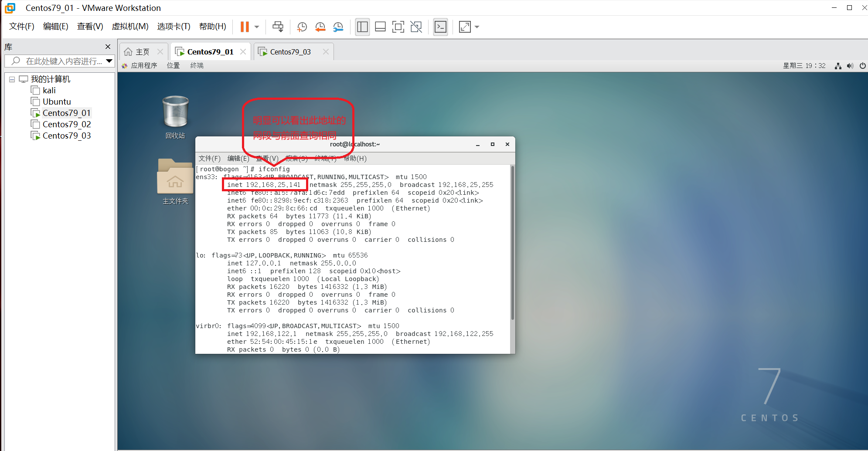Open the 虚拟机(M) menu

pyautogui.click(x=130, y=27)
